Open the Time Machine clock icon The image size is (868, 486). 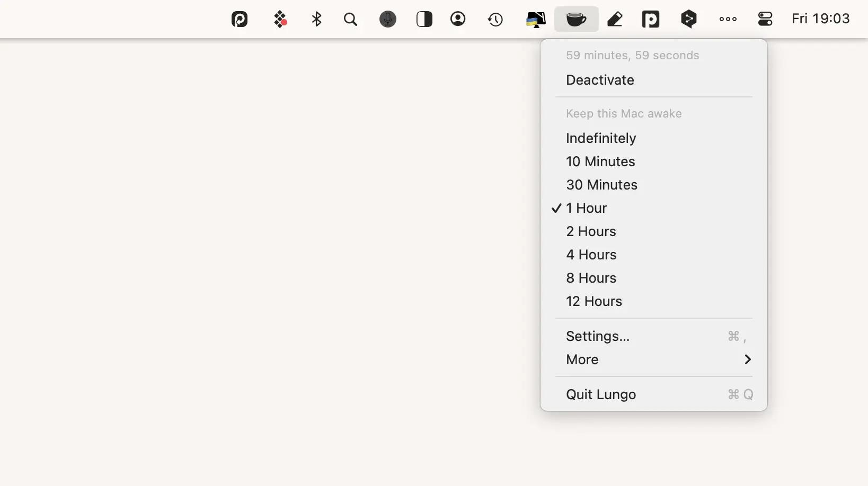pos(494,19)
